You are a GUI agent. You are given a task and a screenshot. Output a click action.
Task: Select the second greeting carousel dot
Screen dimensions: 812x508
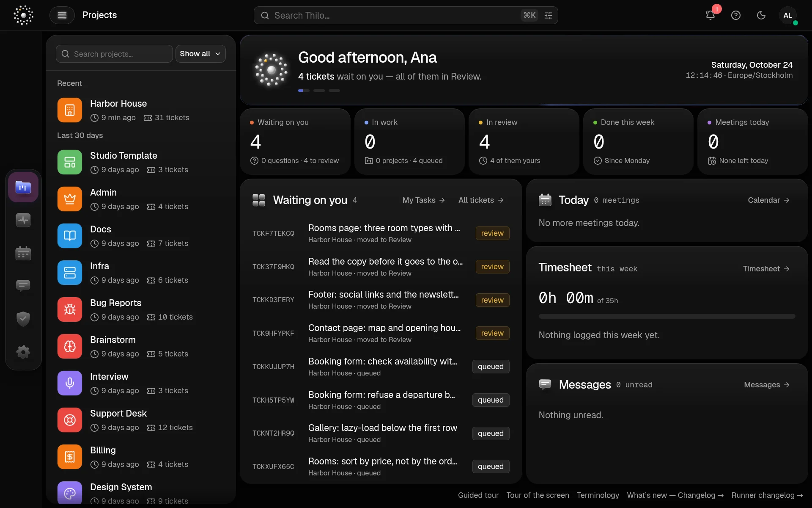coord(319,91)
